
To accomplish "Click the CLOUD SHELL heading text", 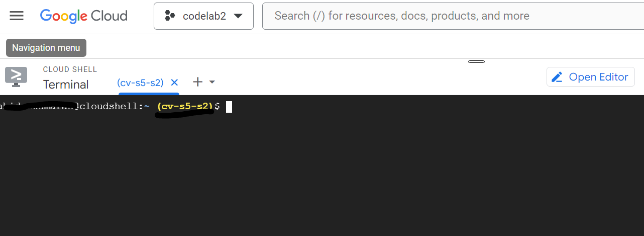I will pyautogui.click(x=70, y=69).
